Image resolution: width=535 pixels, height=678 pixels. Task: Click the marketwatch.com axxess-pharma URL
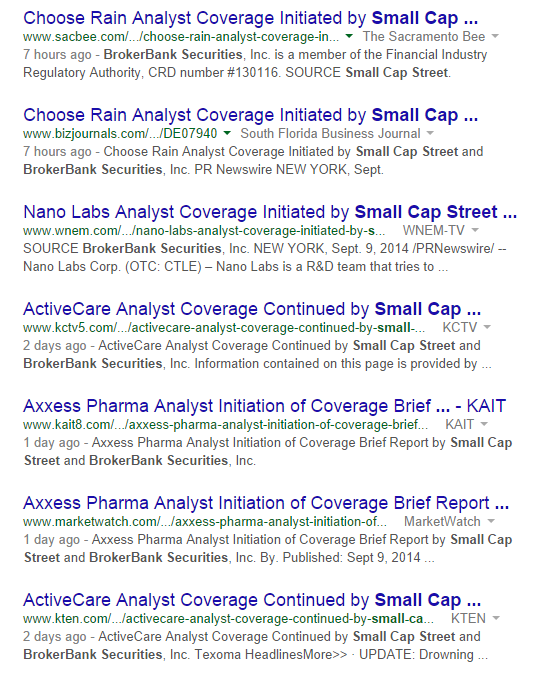tap(205, 521)
